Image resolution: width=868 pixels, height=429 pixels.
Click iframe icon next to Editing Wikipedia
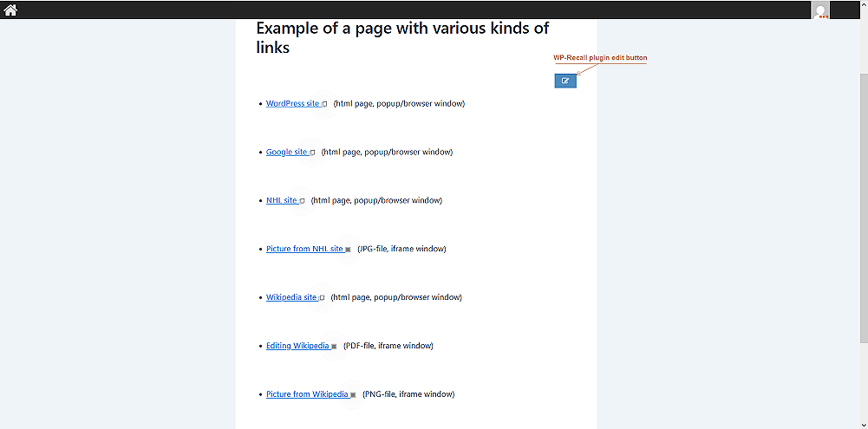point(334,347)
